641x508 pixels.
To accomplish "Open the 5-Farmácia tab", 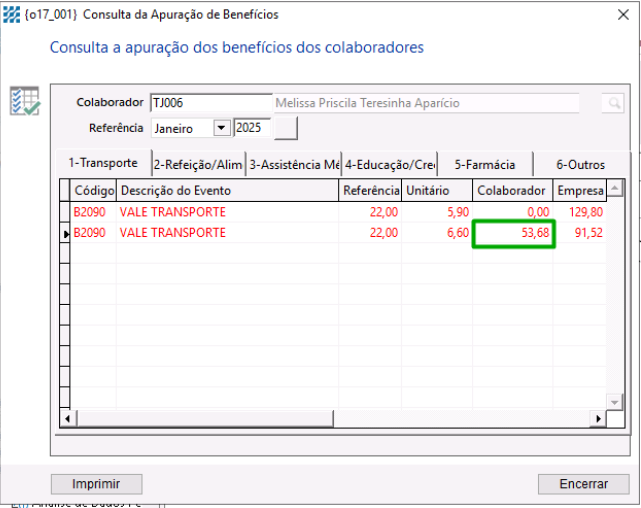I will point(484,164).
